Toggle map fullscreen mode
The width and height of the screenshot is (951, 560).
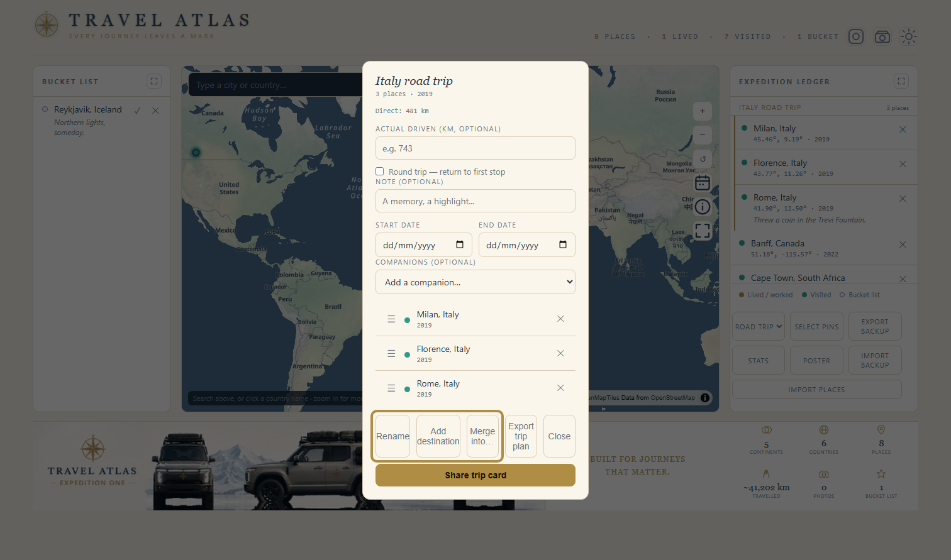click(703, 231)
